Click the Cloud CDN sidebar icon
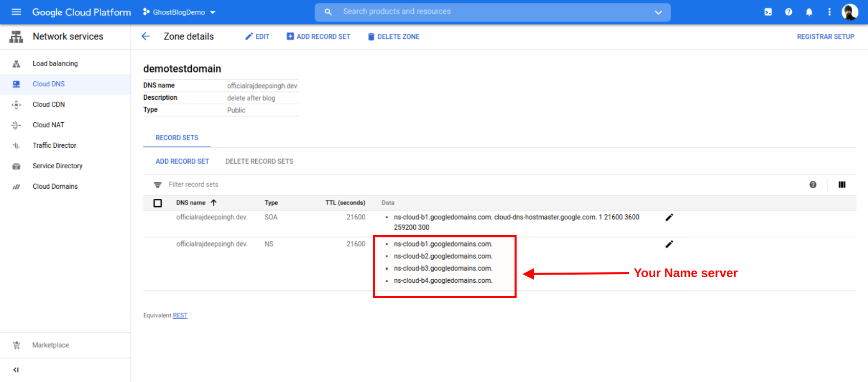The image size is (868, 382). point(16,105)
